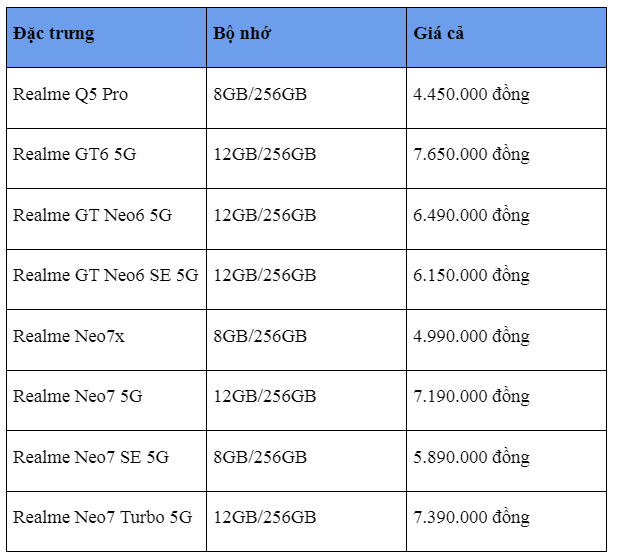The image size is (617, 558).
Task: Click the 'Giá cả' column header
Action: [439, 34]
